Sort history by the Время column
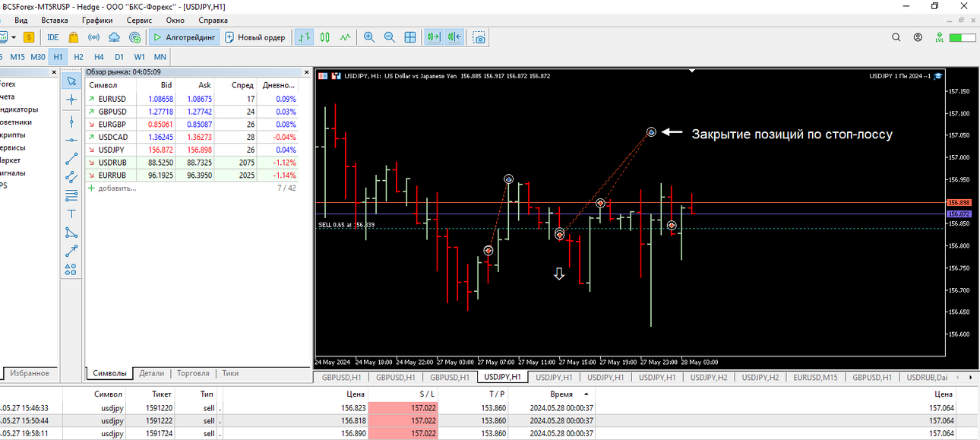The image size is (980, 440). pyautogui.click(x=561, y=394)
